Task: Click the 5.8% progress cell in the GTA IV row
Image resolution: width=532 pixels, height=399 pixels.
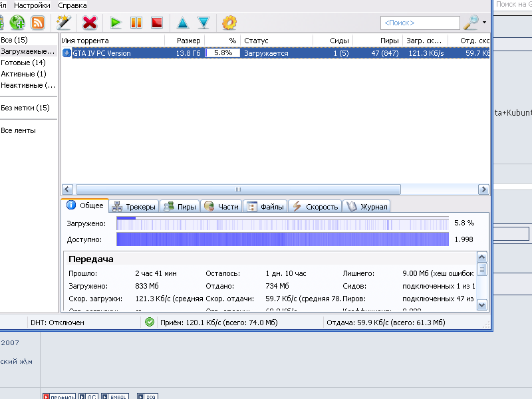Action: click(x=223, y=53)
